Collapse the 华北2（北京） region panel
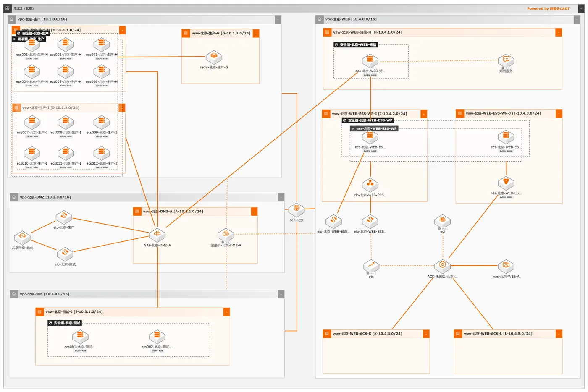This screenshot has width=588, height=392. (x=581, y=8)
